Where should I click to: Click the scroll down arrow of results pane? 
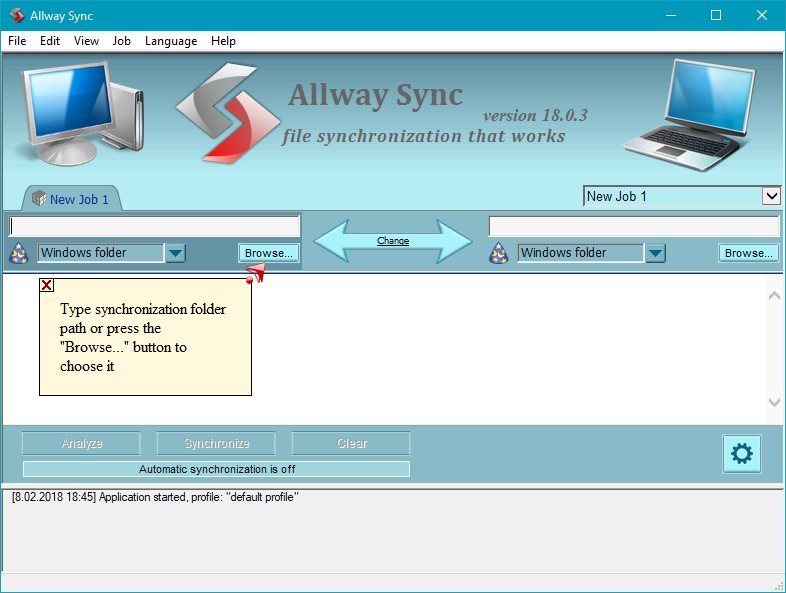[774, 402]
